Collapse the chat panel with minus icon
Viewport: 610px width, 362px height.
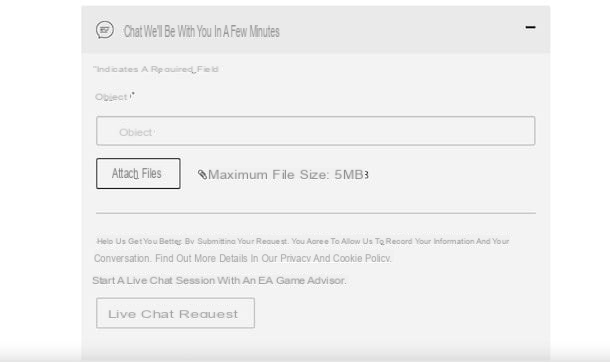[530, 27]
